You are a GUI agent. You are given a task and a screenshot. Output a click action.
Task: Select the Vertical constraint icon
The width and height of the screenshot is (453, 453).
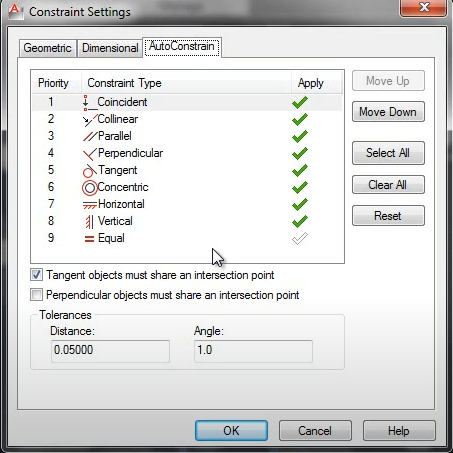(89, 221)
